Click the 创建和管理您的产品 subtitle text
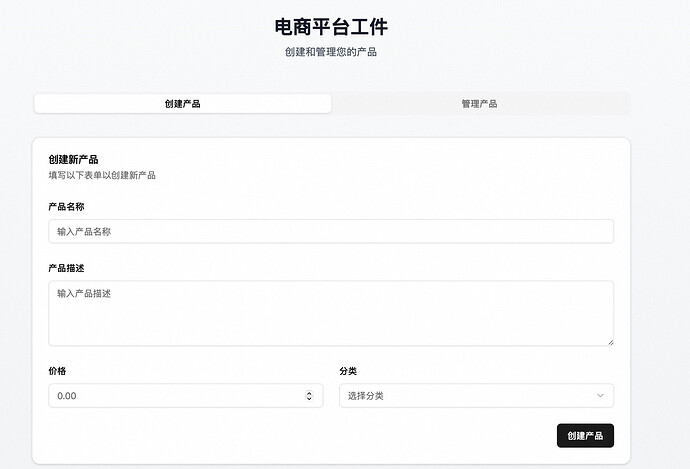 (331, 52)
